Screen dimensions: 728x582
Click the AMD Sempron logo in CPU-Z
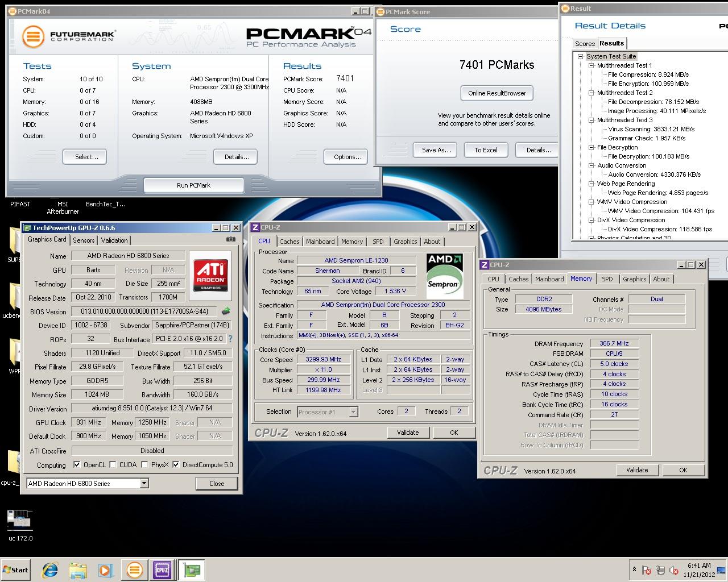(444, 276)
